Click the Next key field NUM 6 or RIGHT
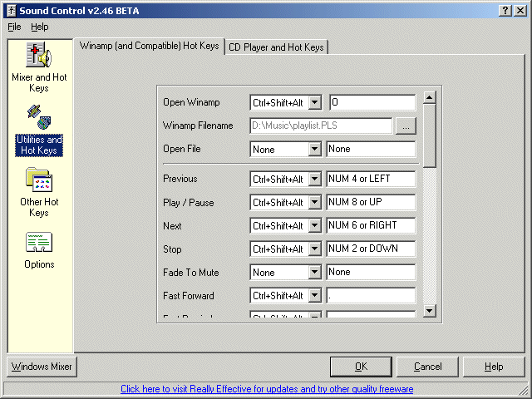 [x=371, y=225]
